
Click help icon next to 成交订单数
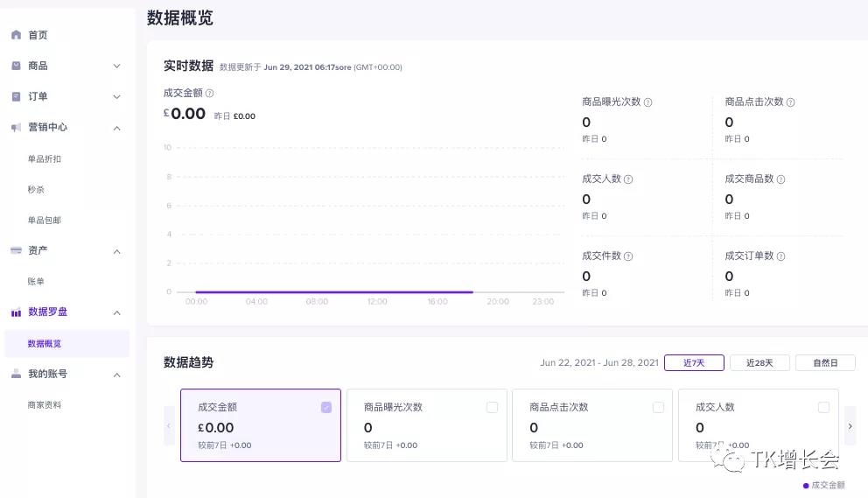click(x=781, y=256)
